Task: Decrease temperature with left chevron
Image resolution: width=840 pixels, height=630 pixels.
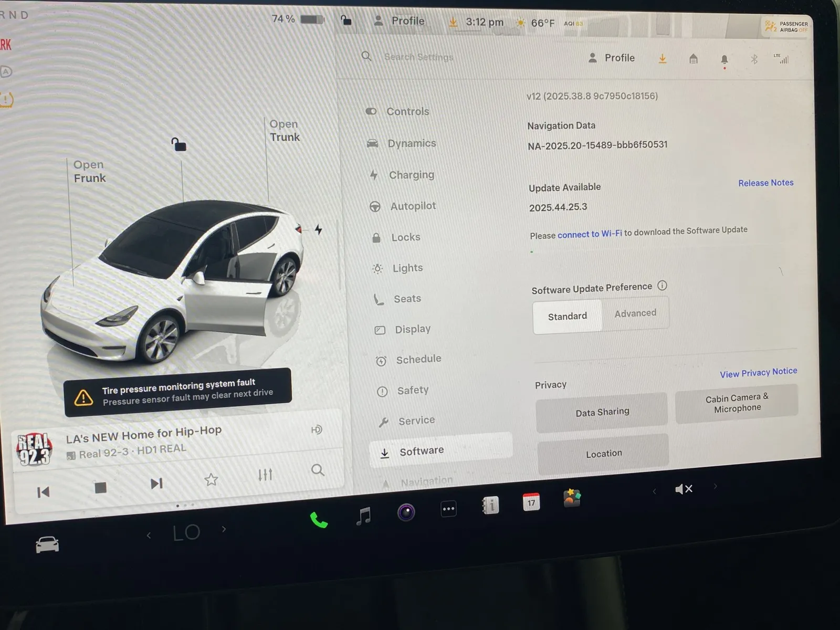Action: tap(149, 535)
